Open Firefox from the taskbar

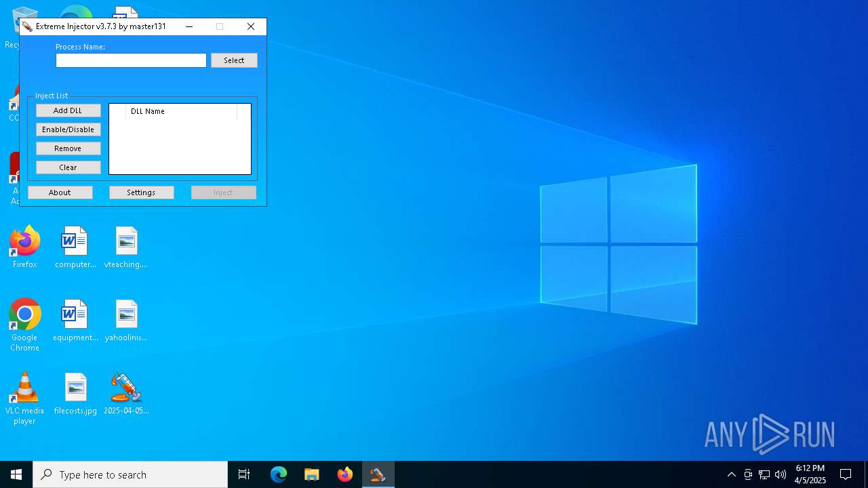coord(345,474)
